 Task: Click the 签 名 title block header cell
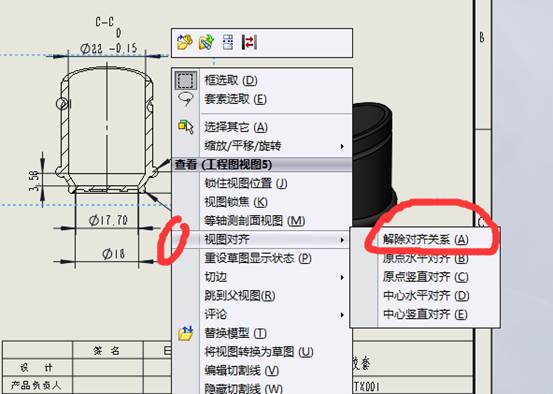click(x=107, y=350)
